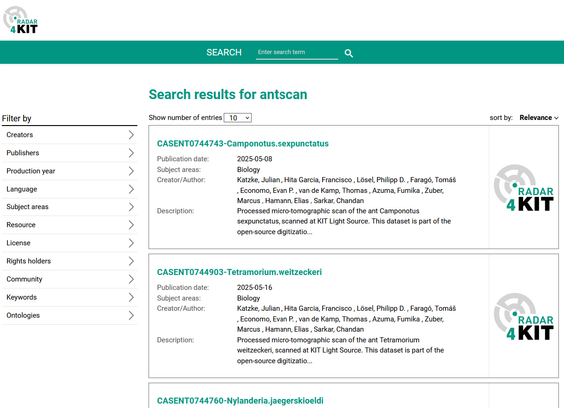Expand the Resource filter chevron
This screenshot has width=564, height=408.
pos(131,225)
